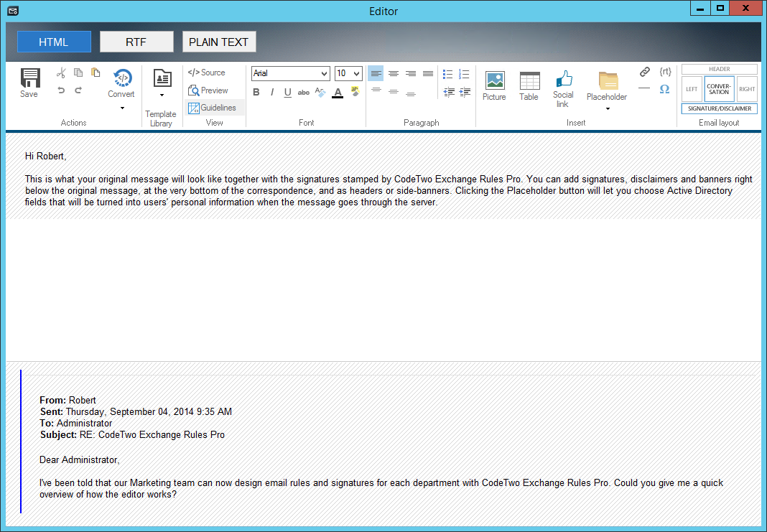Click the 'Dear Administrator,' line
Image resolution: width=767 pixels, height=532 pixels.
pos(79,459)
